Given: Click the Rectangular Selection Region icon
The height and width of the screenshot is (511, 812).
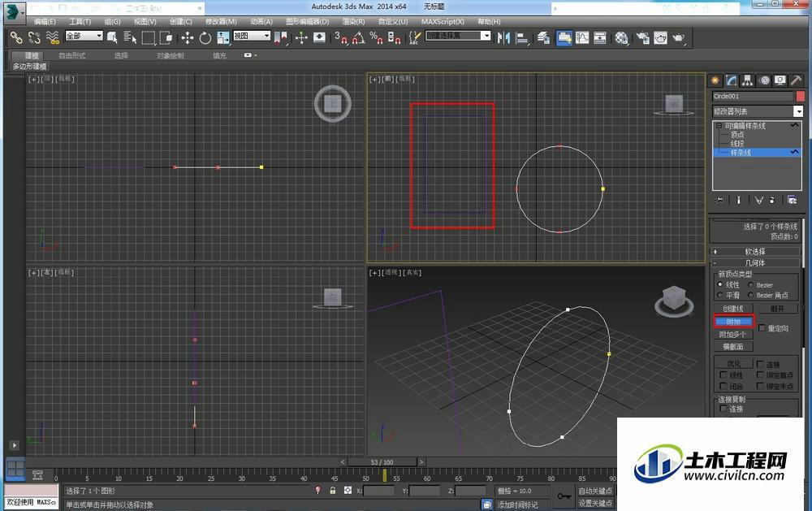Looking at the screenshot, I should [x=149, y=37].
